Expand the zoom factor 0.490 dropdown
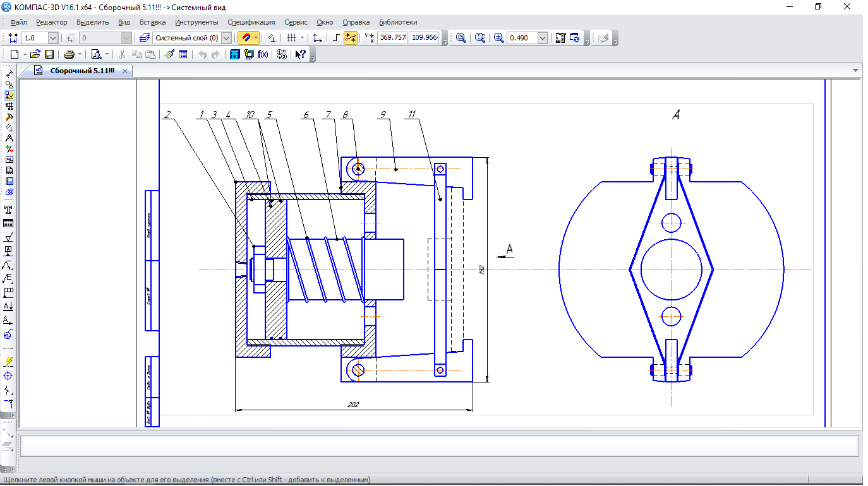This screenshot has width=868, height=486. [x=542, y=38]
